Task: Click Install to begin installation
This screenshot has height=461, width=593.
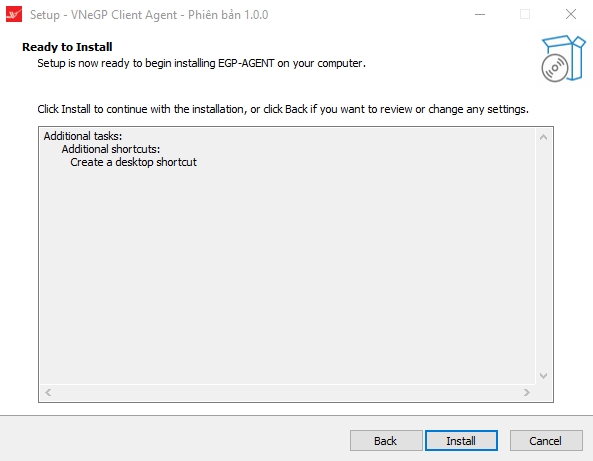Action: tap(461, 441)
